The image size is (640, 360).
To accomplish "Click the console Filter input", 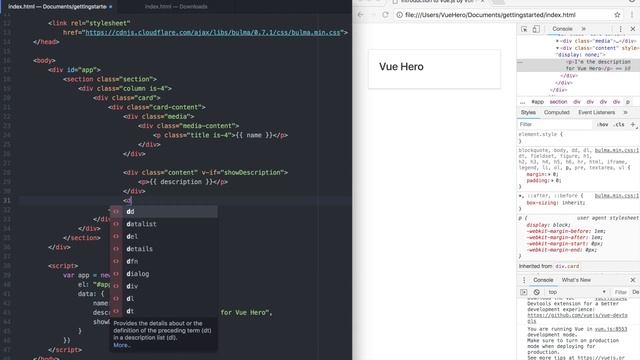I will tap(621, 292).
